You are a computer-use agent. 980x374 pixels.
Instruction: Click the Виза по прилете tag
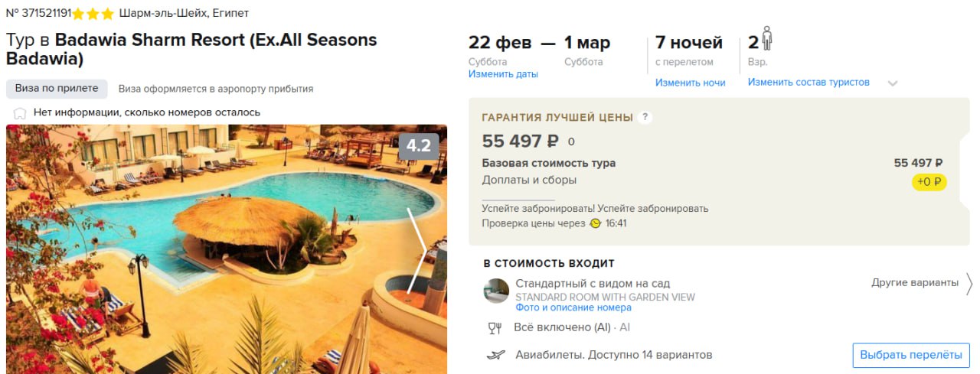pyautogui.click(x=57, y=89)
